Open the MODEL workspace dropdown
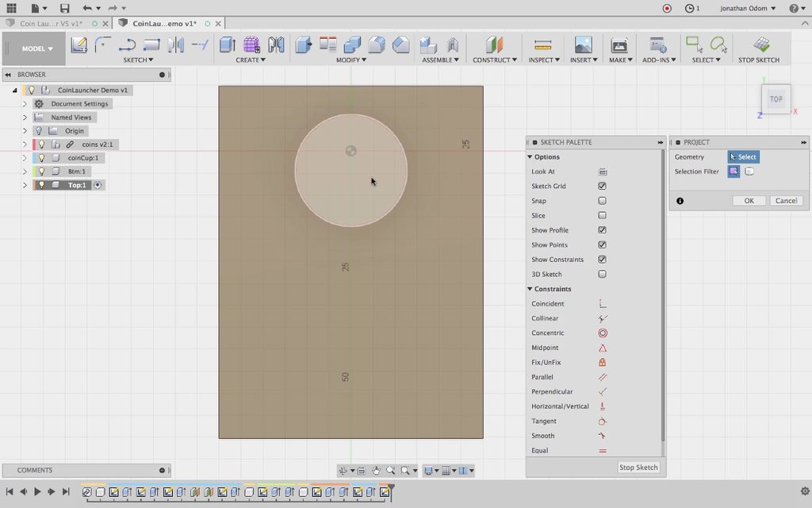This screenshot has width=812, height=508. [x=37, y=48]
